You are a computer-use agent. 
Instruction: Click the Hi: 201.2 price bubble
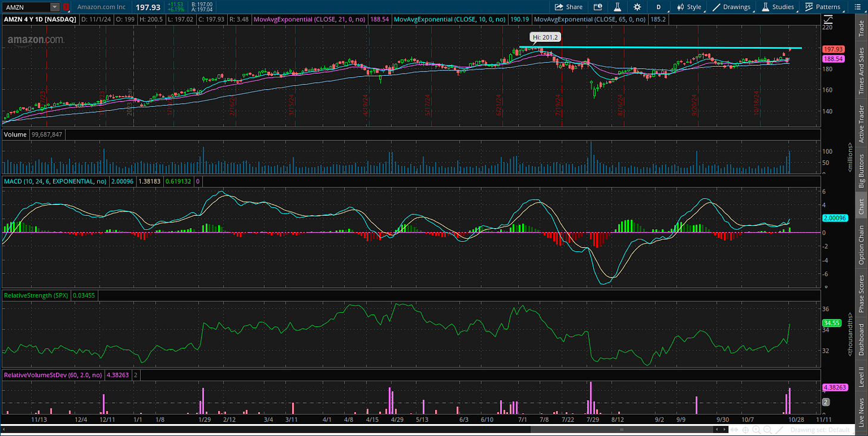coord(544,37)
